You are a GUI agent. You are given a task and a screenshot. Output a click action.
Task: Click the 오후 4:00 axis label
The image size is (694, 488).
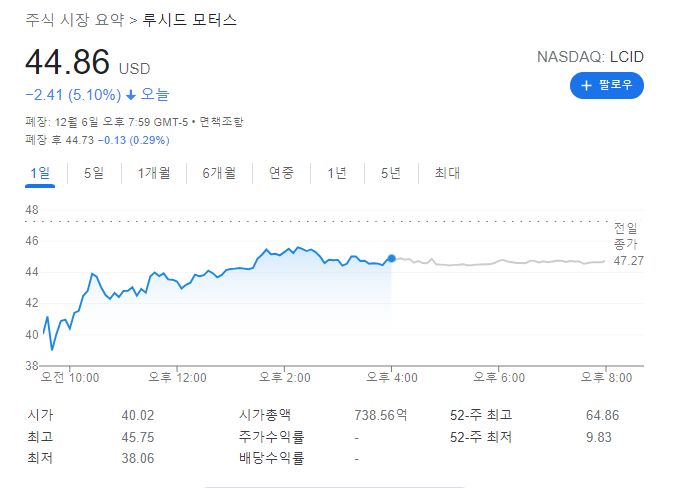tap(392, 377)
